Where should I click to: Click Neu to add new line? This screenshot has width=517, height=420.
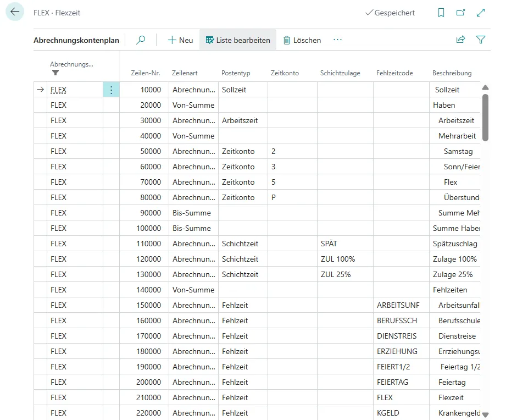[x=180, y=40]
